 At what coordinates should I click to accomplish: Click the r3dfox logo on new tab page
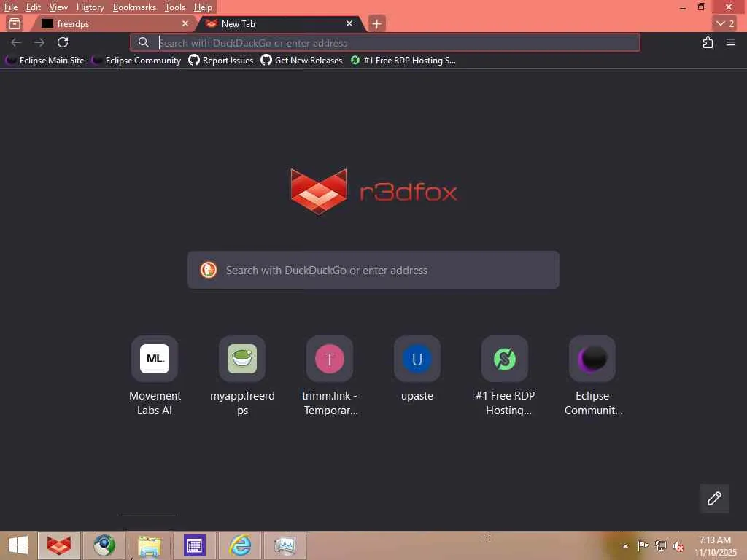(373, 192)
